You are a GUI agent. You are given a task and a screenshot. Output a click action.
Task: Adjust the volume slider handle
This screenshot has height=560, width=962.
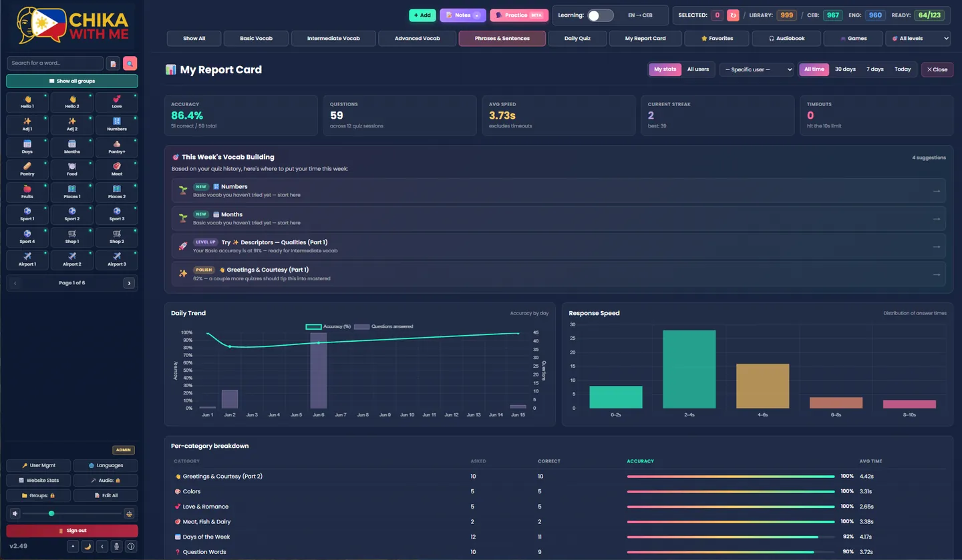(x=51, y=513)
